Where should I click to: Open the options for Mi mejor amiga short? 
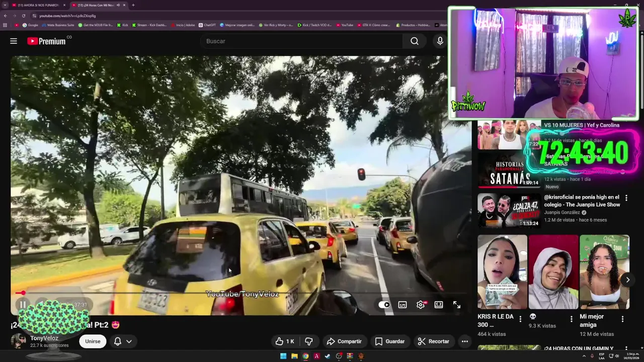pos(622,319)
